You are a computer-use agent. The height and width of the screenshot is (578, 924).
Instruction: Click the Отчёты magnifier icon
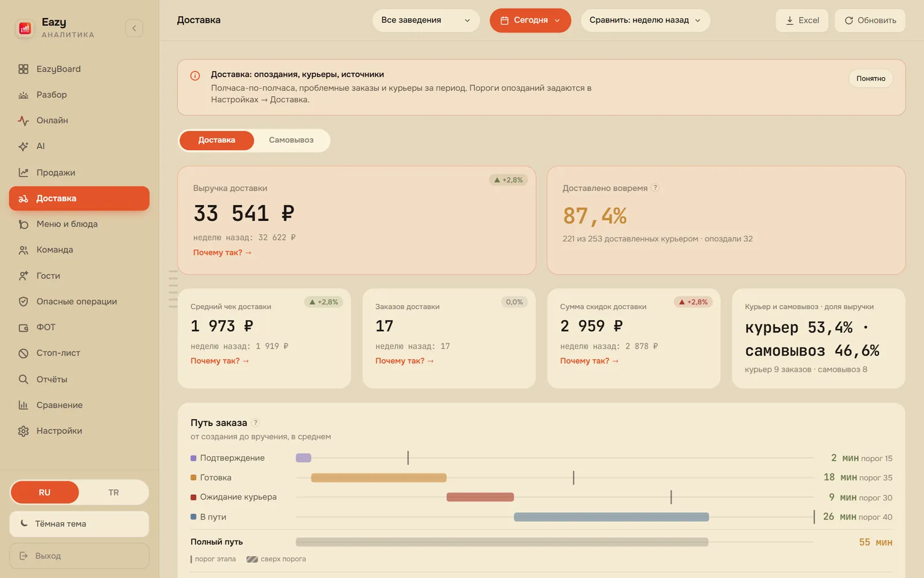pos(23,379)
